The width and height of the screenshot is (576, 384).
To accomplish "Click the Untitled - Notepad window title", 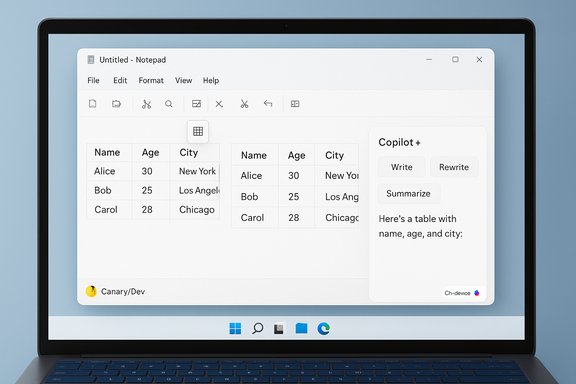I will [x=133, y=60].
